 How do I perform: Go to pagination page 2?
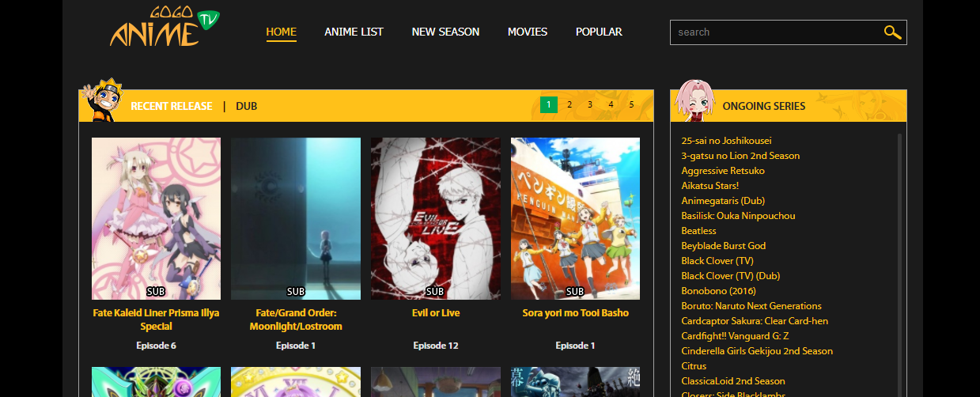click(x=569, y=104)
